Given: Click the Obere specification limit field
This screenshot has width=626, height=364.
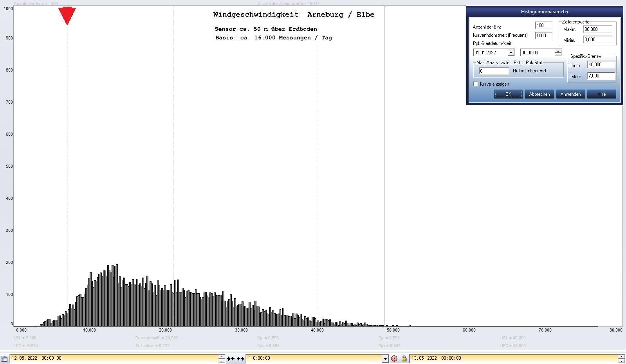Looking at the screenshot, I should click(x=601, y=65).
